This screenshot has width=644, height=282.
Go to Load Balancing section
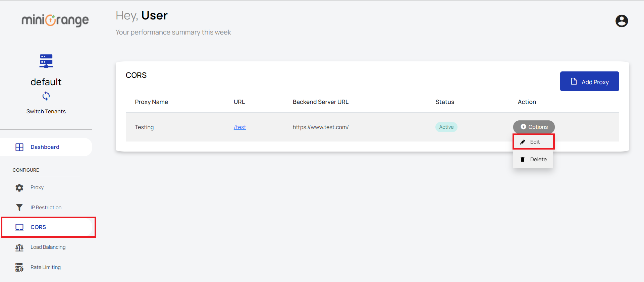coord(48,247)
